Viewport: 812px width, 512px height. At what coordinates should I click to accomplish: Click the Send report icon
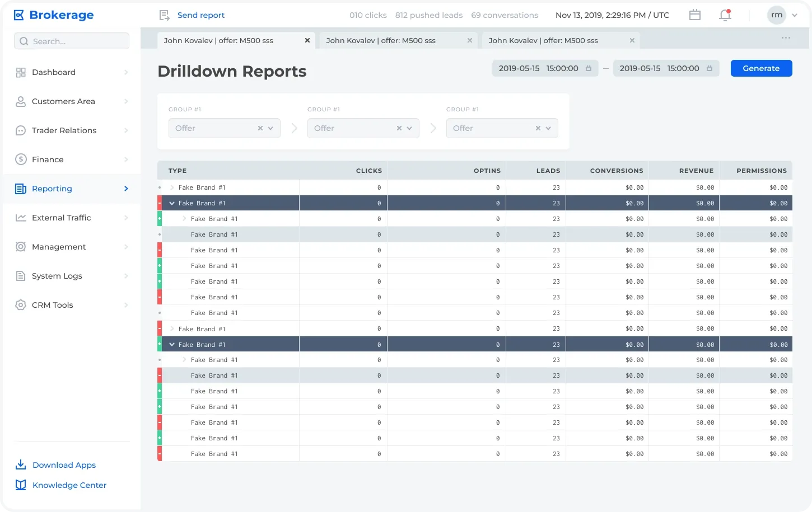point(164,15)
